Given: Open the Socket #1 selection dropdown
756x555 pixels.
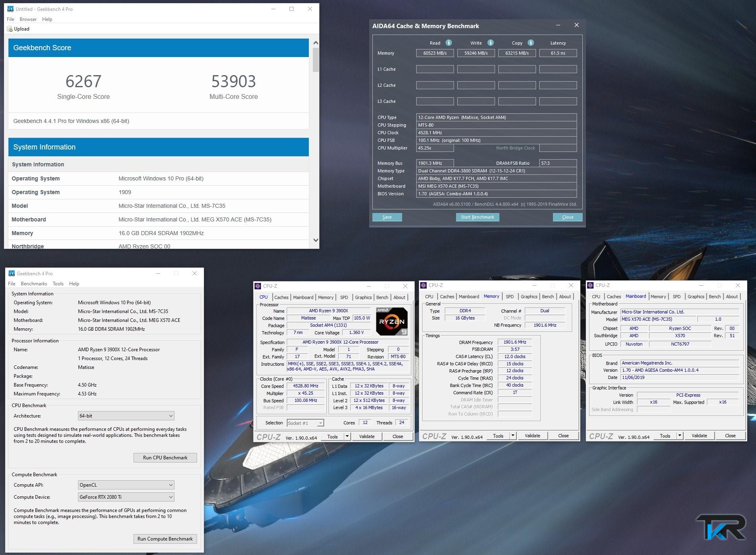Looking at the screenshot, I should (x=305, y=423).
